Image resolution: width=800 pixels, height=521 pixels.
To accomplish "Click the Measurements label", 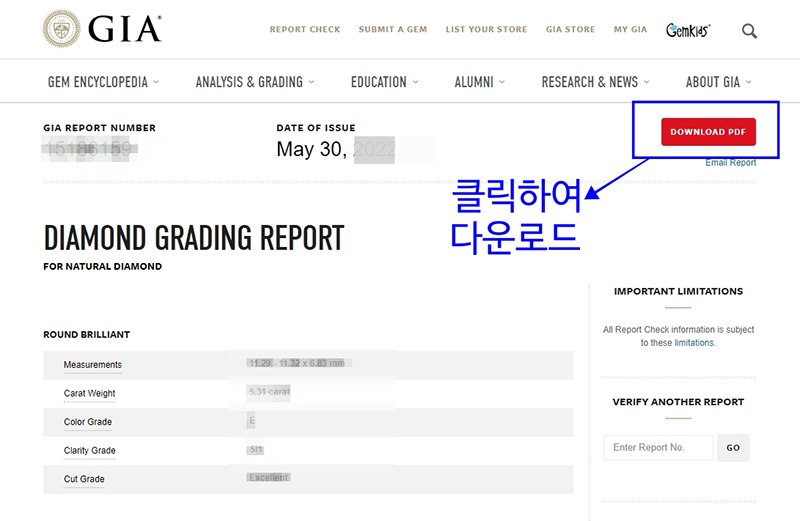I will pos(93,365).
